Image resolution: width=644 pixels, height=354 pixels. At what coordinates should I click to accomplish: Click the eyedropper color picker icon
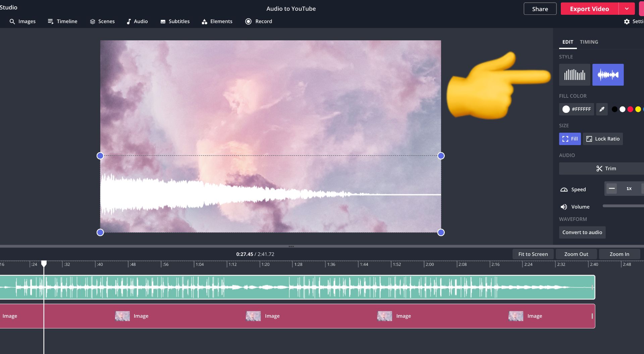point(602,109)
